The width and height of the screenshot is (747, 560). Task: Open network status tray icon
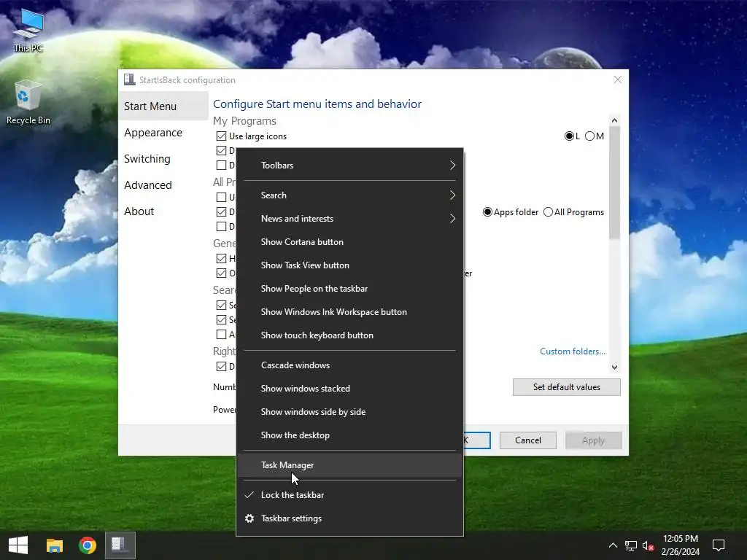631,545
